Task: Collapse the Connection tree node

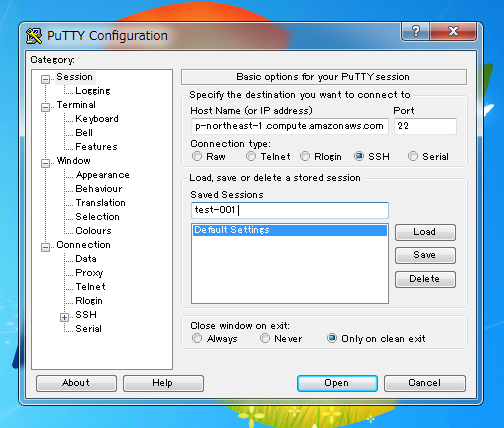Action: tap(45, 247)
